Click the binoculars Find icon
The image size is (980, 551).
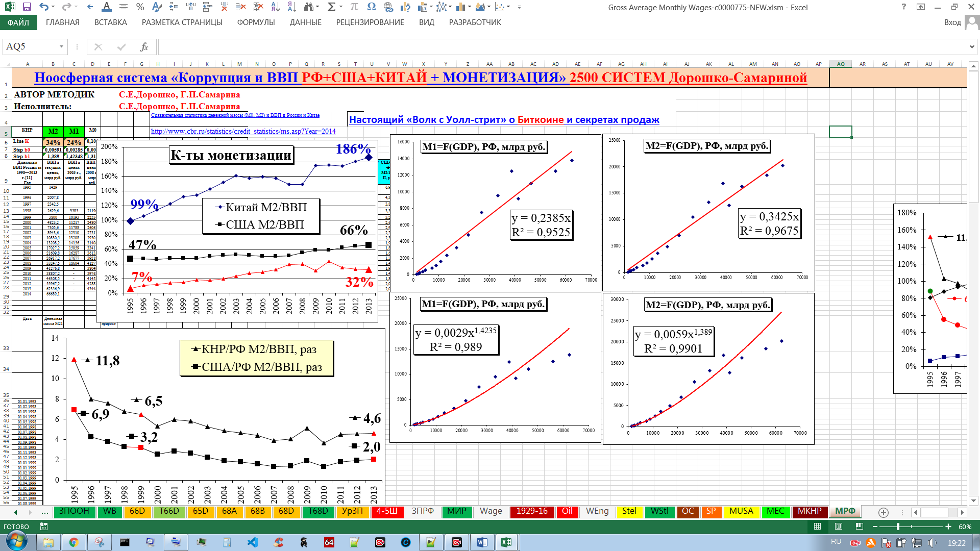(x=308, y=7)
